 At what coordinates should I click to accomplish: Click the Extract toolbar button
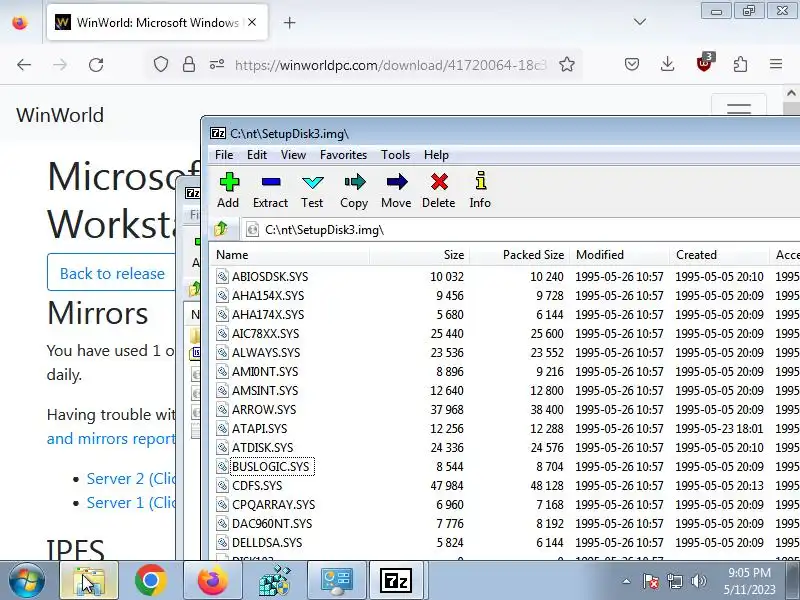coord(270,190)
